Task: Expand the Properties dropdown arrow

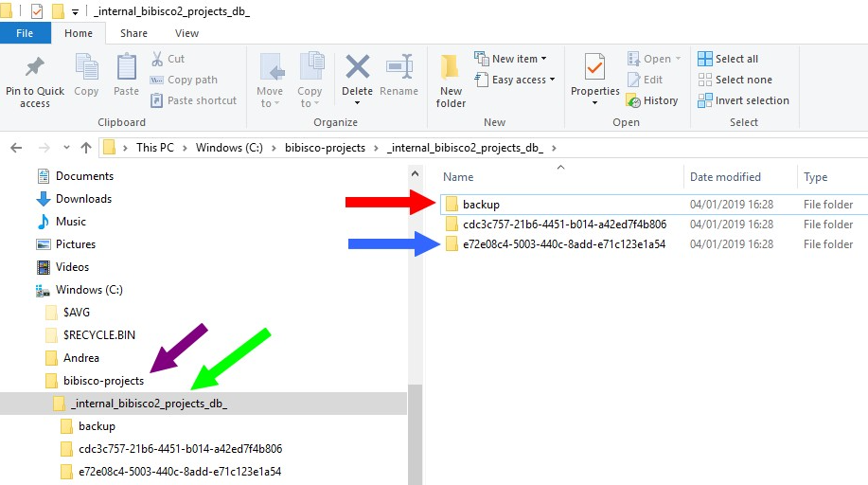Action: pos(595,103)
